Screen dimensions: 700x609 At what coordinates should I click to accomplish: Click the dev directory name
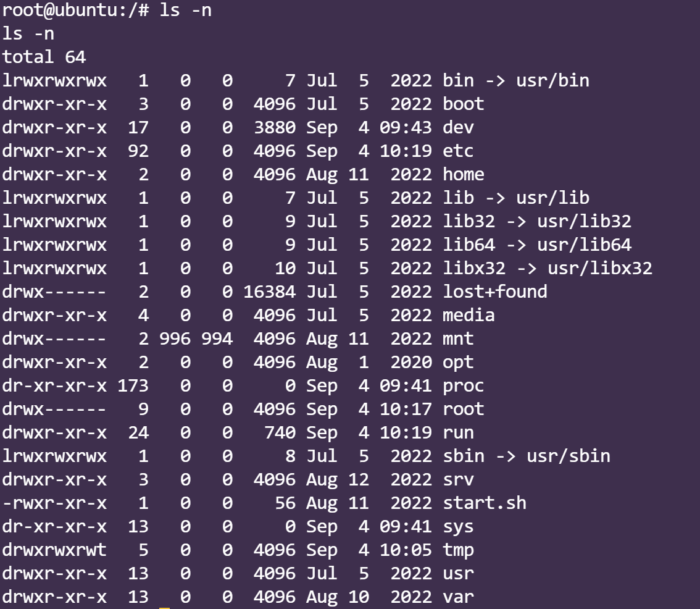coord(458,127)
